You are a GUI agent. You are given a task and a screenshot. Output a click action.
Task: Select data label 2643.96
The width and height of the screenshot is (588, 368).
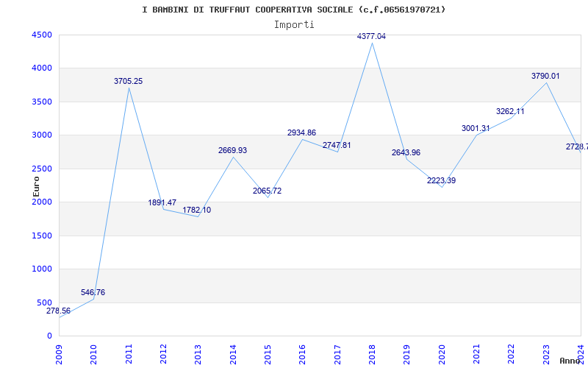click(x=406, y=153)
